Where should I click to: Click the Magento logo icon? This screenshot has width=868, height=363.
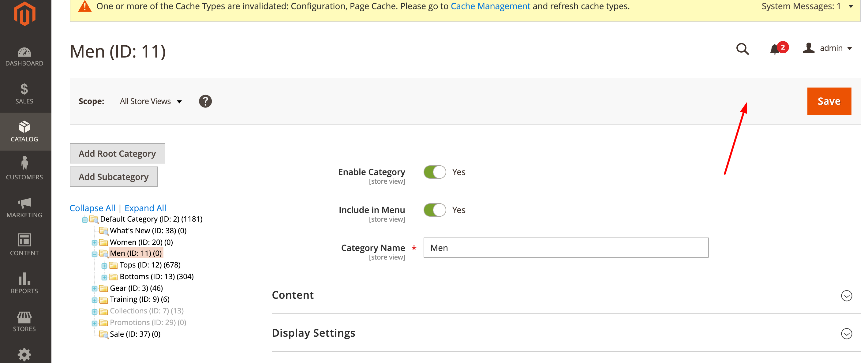[24, 14]
